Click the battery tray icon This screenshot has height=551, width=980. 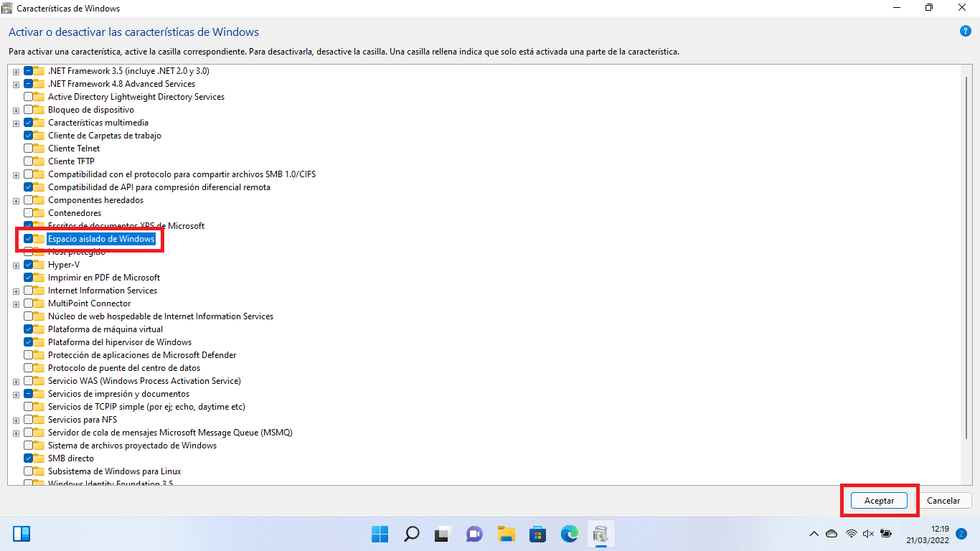tap(886, 534)
